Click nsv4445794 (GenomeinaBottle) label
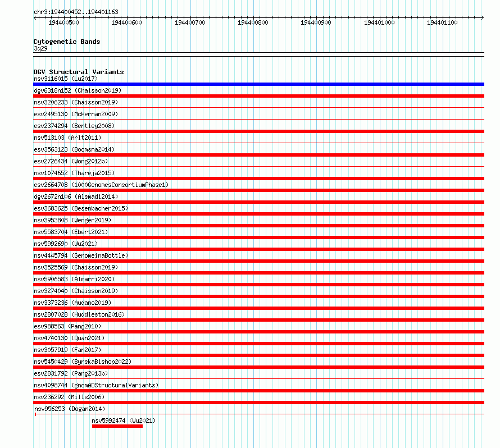The height and width of the screenshot is (448, 500). tap(81, 255)
